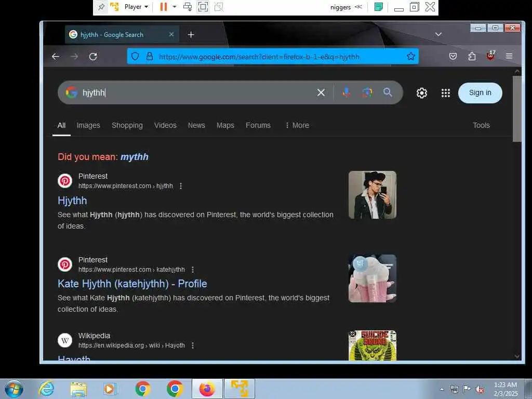Search by image with Google Lens
Image resolution: width=532 pixels, height=399 pixels.
click(367, 92)
